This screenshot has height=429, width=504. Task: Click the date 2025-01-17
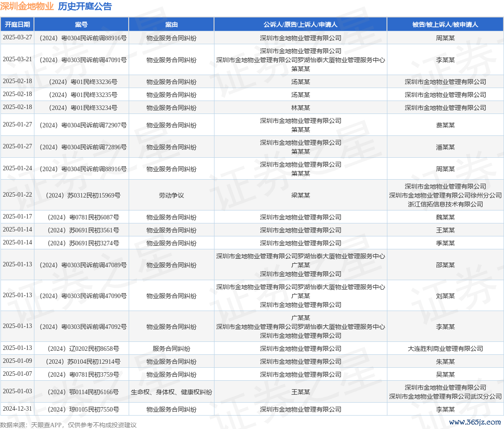(x=17, y=216)
